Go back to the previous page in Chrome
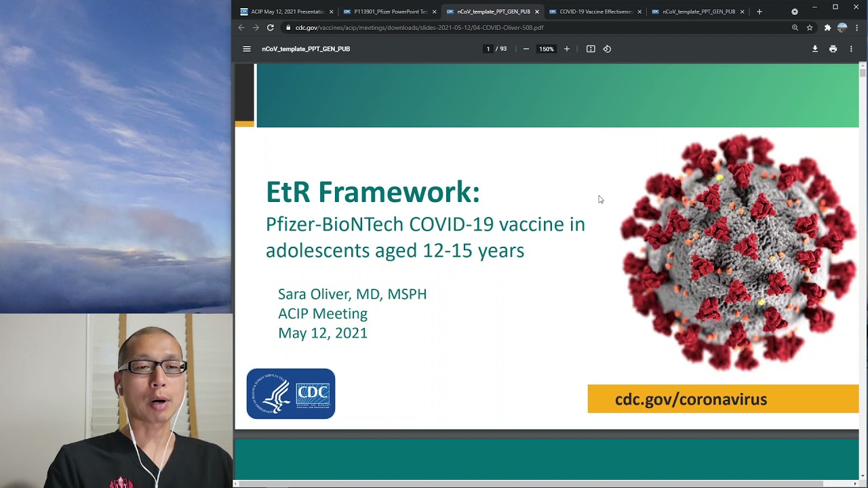Image resolution: width=868 pixels, height=488 pixels. (241, 28)
